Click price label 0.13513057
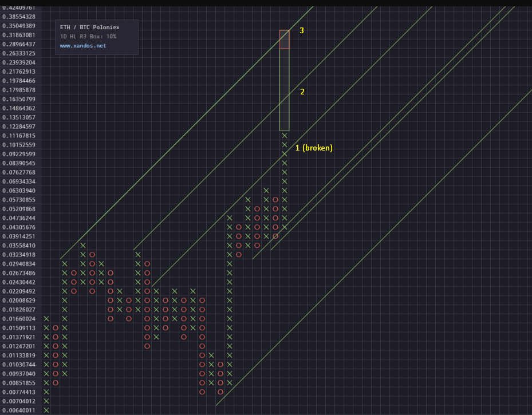The image size is (532, 415). click(x=19, y=117)
